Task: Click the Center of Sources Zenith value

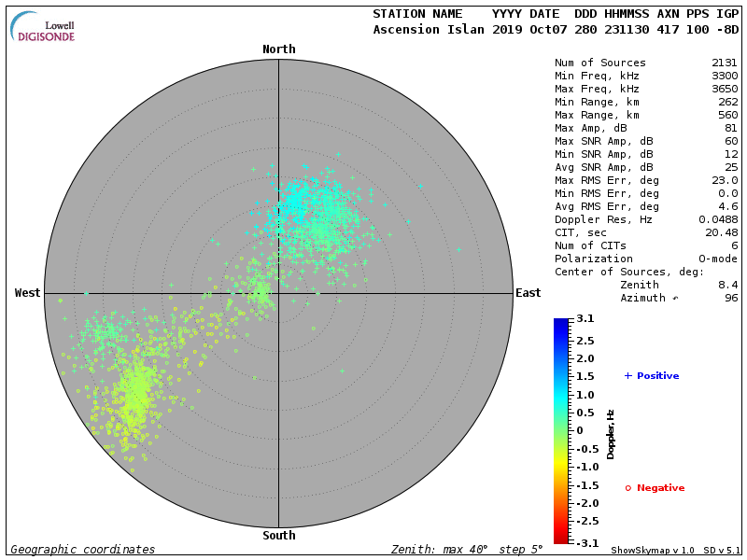Action: coord(727,285)
